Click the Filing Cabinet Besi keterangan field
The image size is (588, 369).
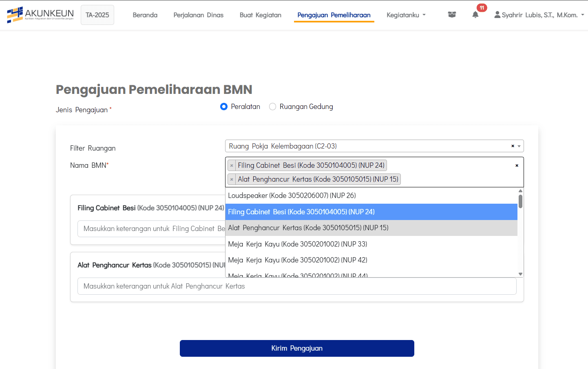pyautogui.click(x=151, y=229)
